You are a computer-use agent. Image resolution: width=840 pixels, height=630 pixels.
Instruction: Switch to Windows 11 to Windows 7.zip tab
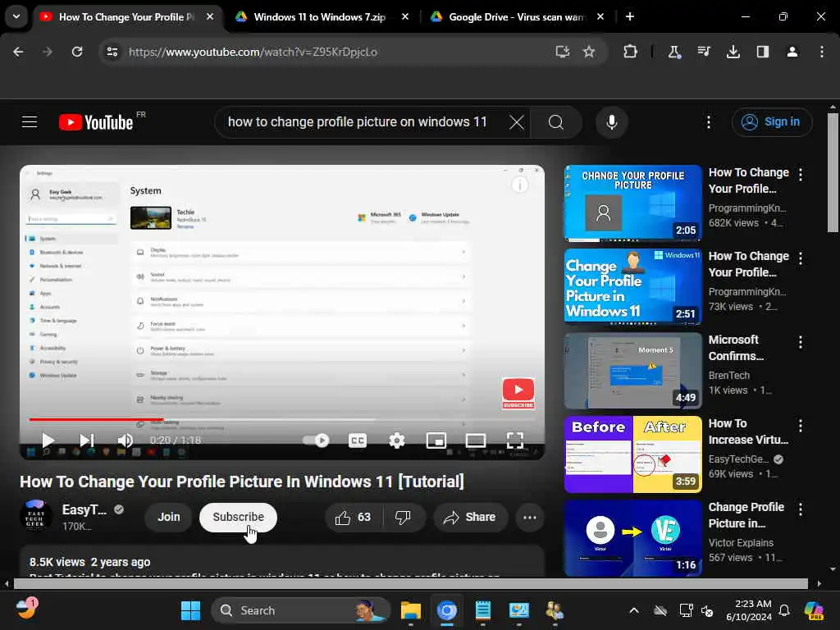click(x=320, y=16)
